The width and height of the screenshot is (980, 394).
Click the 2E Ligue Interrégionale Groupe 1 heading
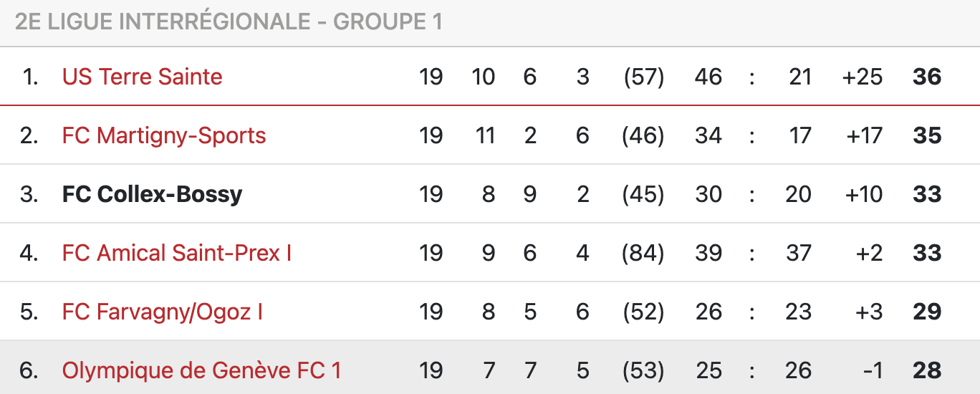click(229, 22)
